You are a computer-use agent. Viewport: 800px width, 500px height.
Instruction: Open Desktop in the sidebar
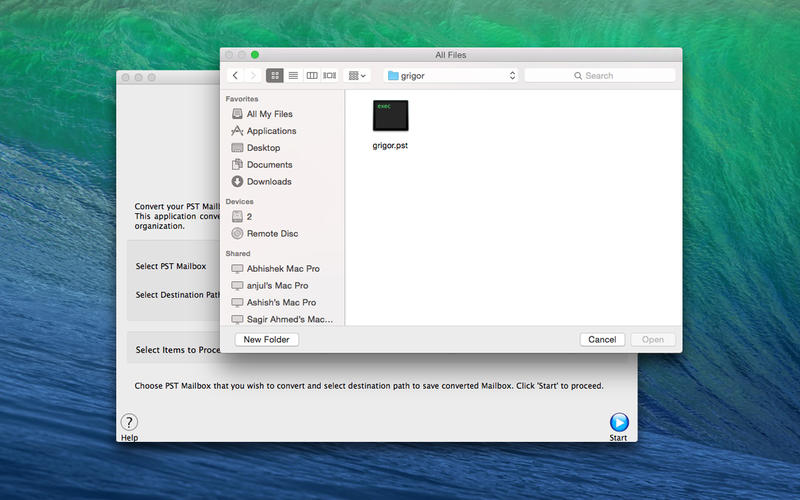[x=263, y=147]
